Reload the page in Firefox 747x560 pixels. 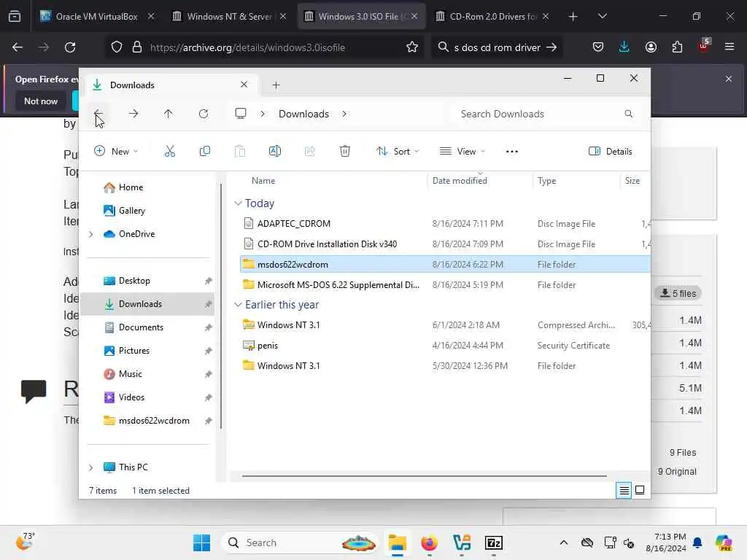tap(70, 47)
